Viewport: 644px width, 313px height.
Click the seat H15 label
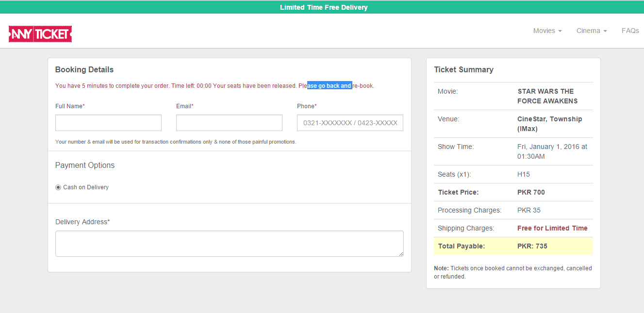523,174
